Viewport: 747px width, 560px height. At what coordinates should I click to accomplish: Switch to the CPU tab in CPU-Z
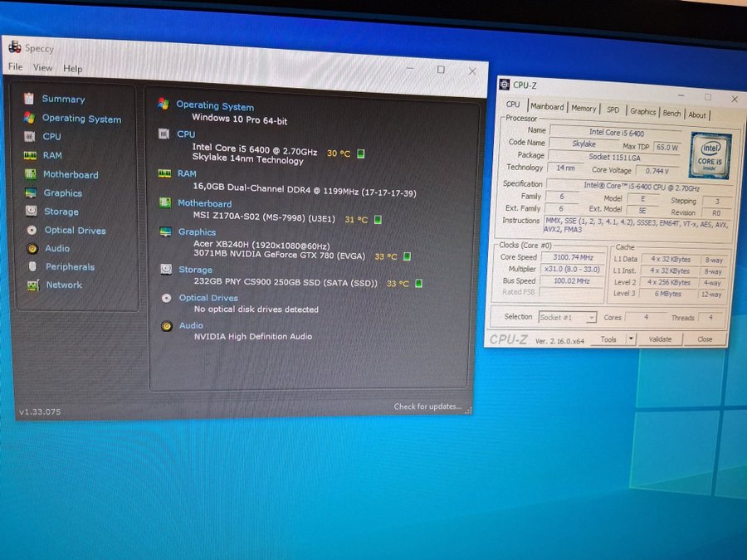(513, 105)
